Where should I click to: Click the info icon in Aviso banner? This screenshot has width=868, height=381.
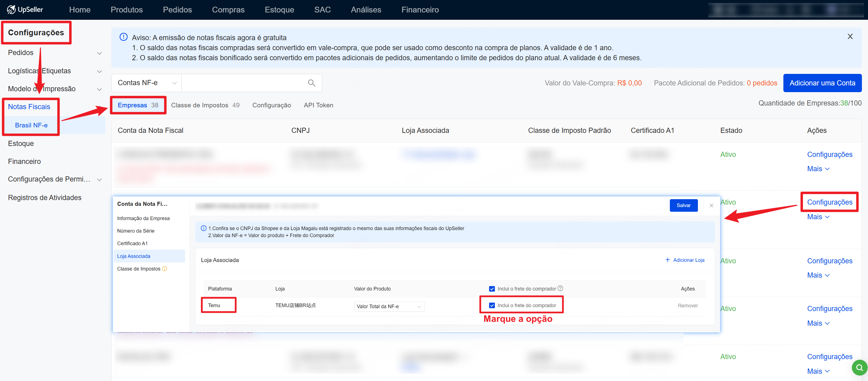tap(124, 37)
